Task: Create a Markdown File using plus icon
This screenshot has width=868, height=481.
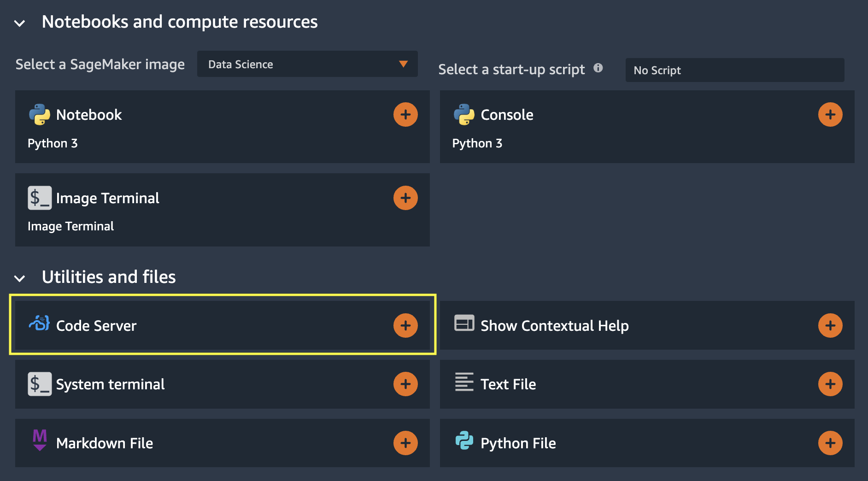Action: tap(405, 443)
